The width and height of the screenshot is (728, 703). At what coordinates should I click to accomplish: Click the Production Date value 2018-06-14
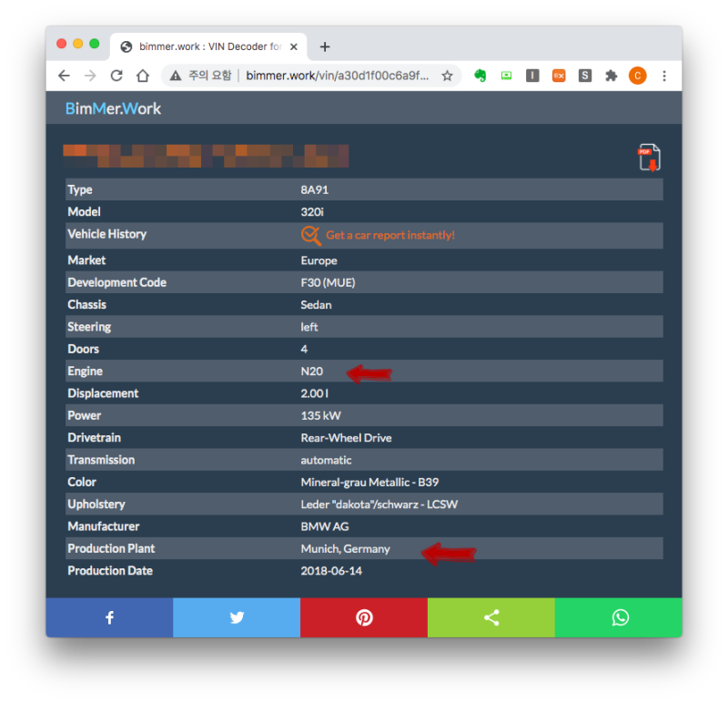coord(331,571)
